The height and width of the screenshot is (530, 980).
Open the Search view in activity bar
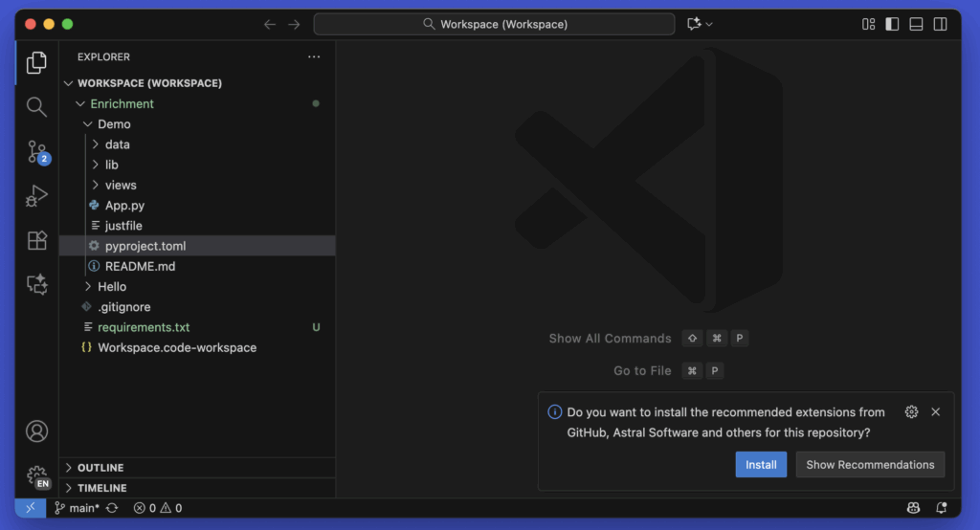click(36, 107)
